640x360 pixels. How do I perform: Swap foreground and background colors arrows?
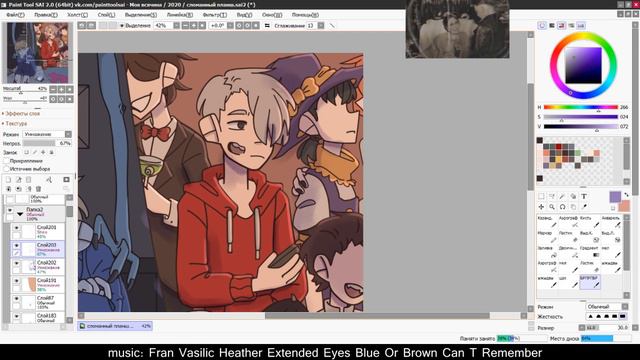pyautogui.click(x=627, y=195)
